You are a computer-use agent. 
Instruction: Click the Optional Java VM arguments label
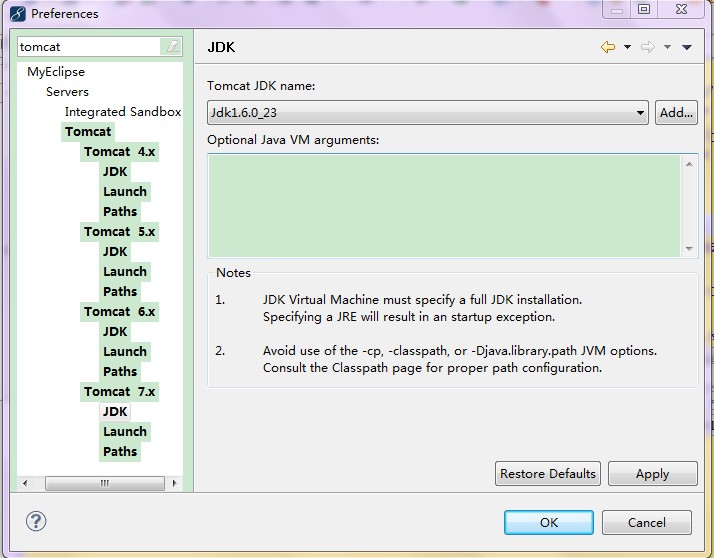point(293,140)
